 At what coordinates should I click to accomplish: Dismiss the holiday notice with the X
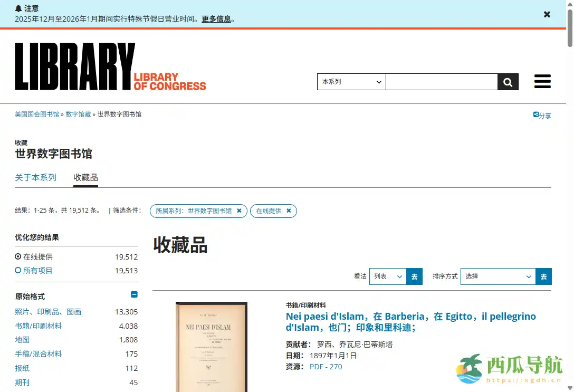(547, 14)
